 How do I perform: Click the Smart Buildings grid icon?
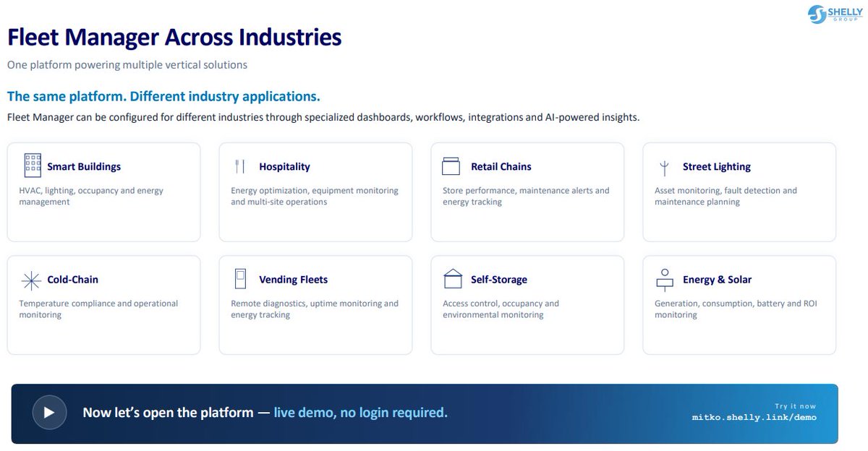(33, 166)
